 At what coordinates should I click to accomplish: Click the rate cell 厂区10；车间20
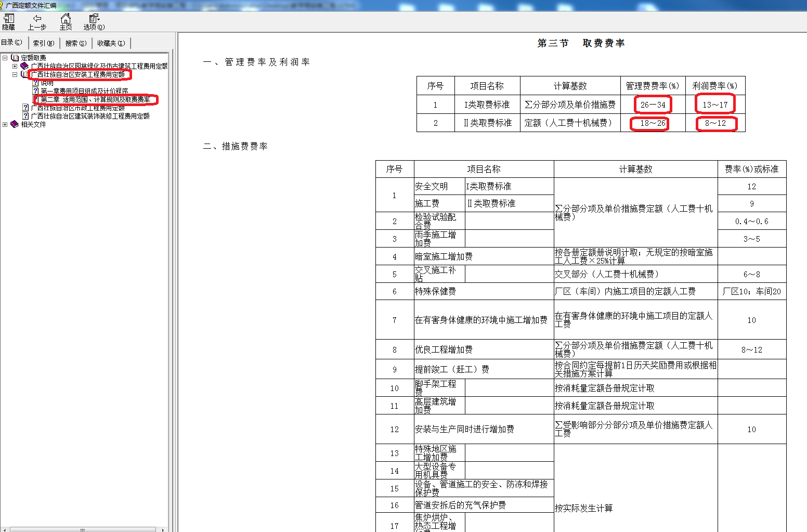752,291
